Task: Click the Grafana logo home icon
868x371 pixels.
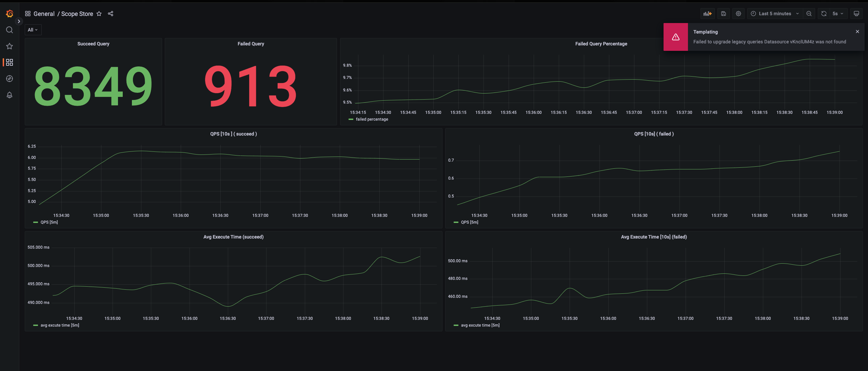Action: pos(9,14)
